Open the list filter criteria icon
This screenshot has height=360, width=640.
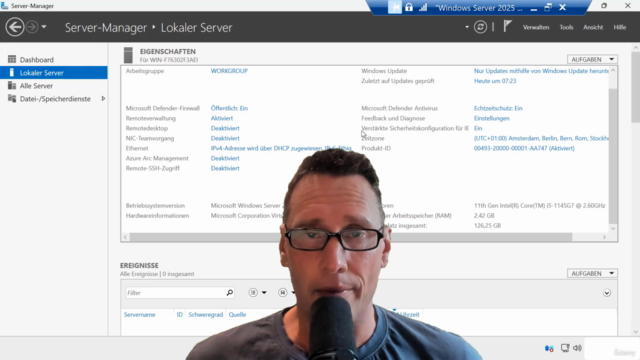tap(253, 293)
